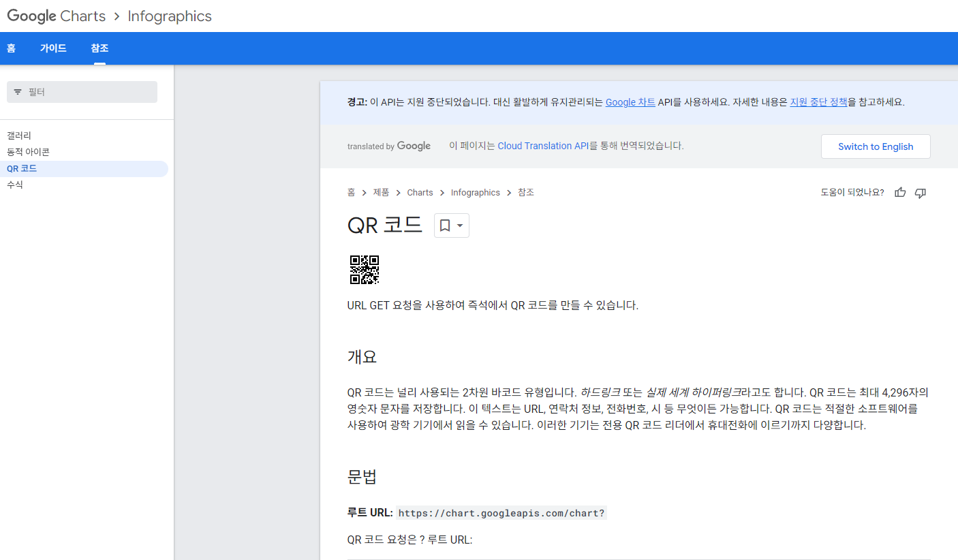Click the sample QR code image

(x=365, y=270)
